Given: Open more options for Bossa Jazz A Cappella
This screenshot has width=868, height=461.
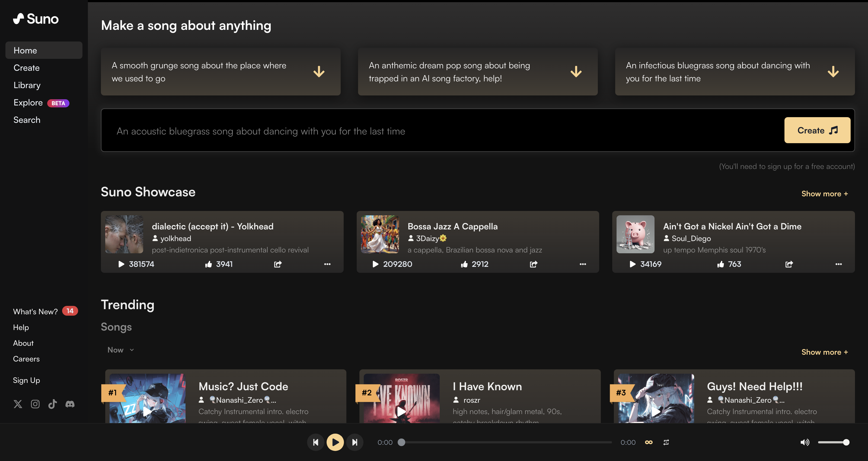Looking at the screenshot, I should (583, 264).
